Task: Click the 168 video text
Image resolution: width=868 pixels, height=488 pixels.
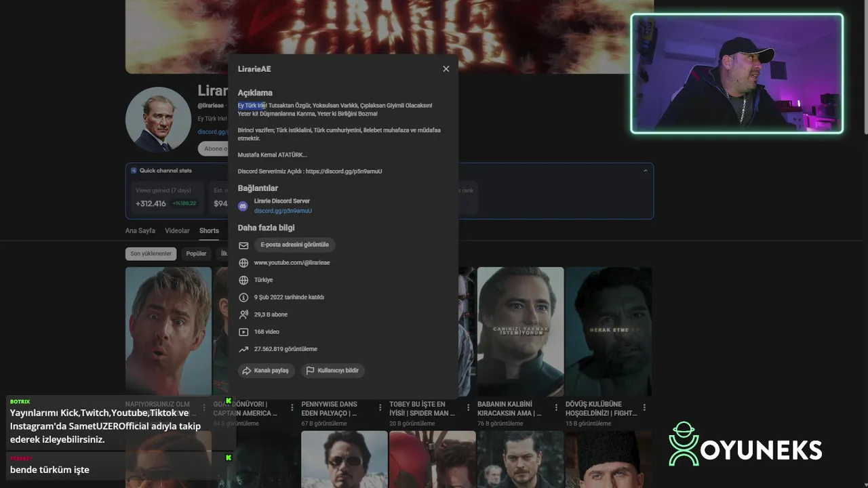Action: (x=267, y=332)
